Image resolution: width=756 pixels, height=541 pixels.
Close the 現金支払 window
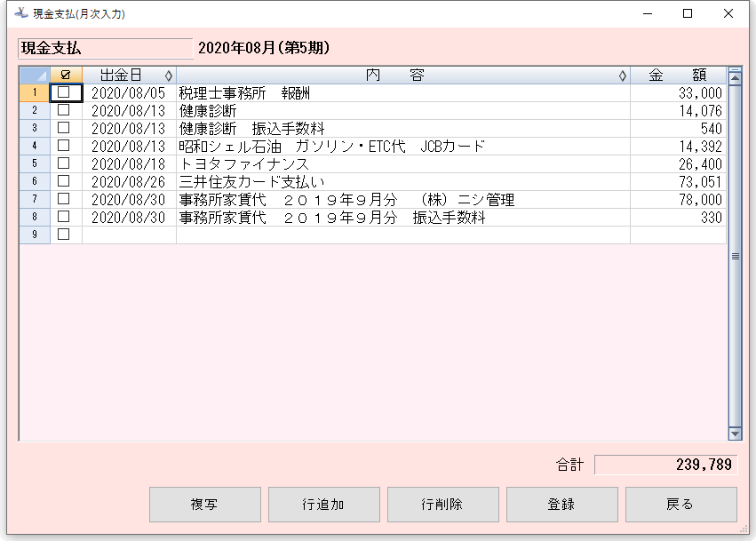pos(728,13)
